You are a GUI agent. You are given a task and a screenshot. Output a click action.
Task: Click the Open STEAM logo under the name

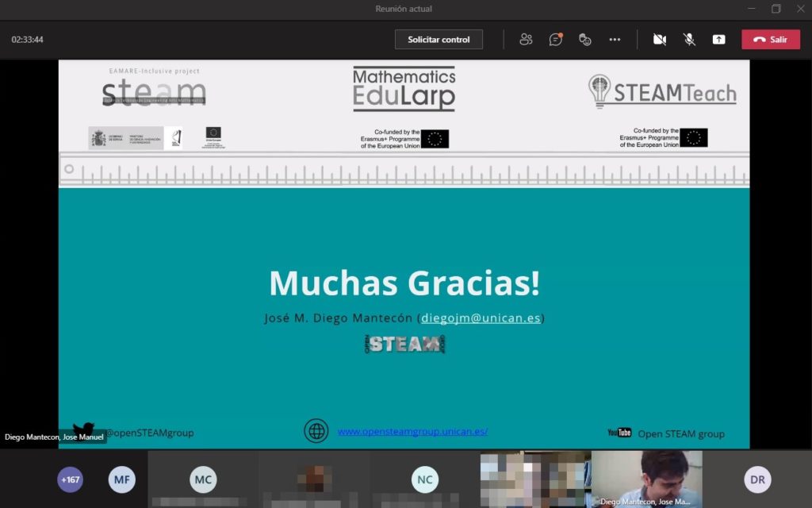coord(404,344)
